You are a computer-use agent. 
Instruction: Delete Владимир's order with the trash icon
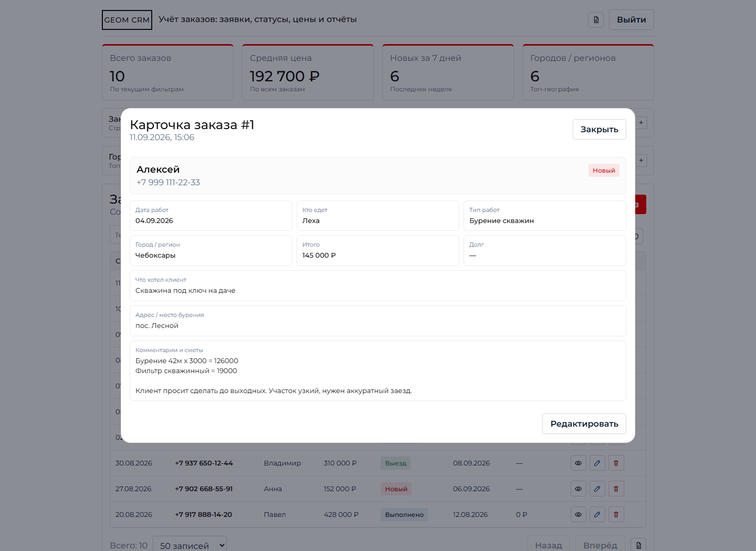[x=616, y=463]
